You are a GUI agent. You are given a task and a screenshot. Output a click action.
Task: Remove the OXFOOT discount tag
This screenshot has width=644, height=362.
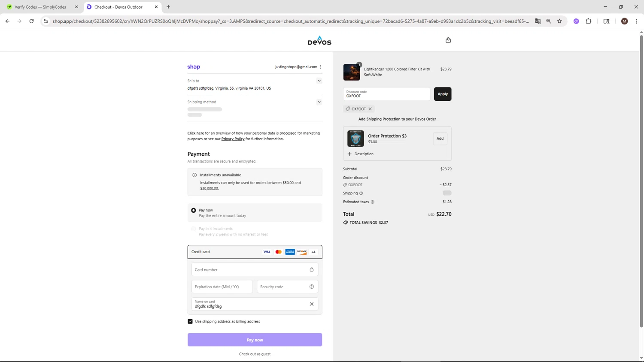(370, 109)
